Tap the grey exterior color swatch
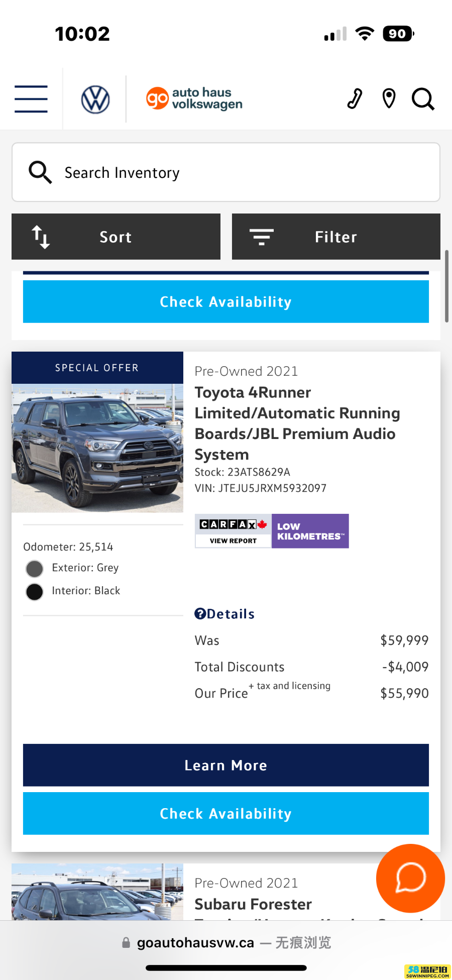 click(x=35, y=569)
